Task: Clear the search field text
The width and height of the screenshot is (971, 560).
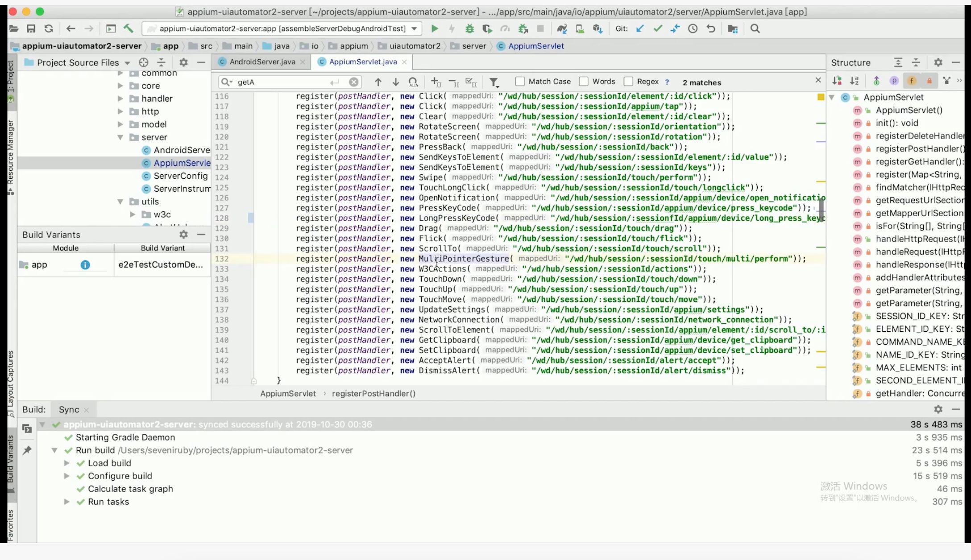Action: pos(354,82)
